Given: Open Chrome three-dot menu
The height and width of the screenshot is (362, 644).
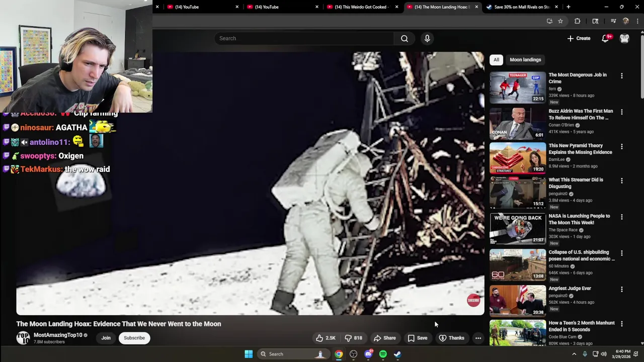Looking at the screenshot, I should (x=637, y=21).
